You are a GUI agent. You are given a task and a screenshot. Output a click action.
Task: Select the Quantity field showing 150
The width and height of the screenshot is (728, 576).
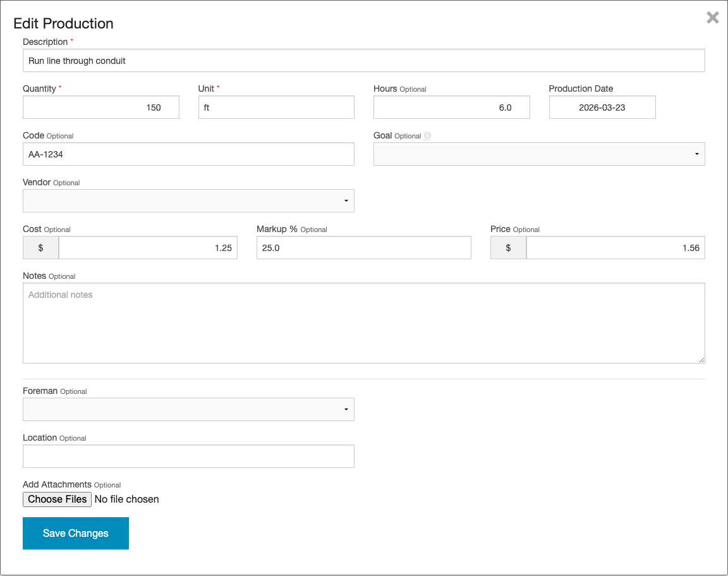pyautogui.click(x=100, y=107)
